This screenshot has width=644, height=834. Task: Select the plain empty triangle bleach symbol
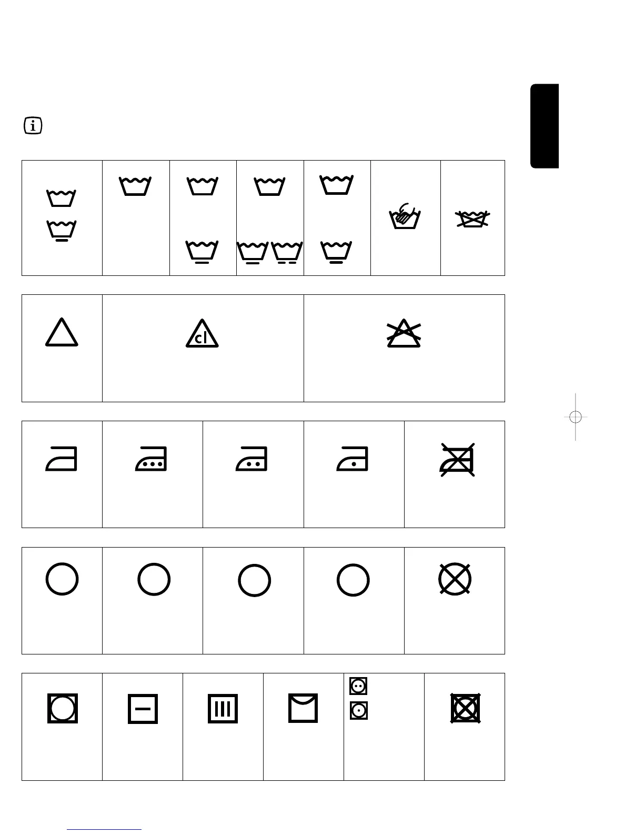(62, 332)
